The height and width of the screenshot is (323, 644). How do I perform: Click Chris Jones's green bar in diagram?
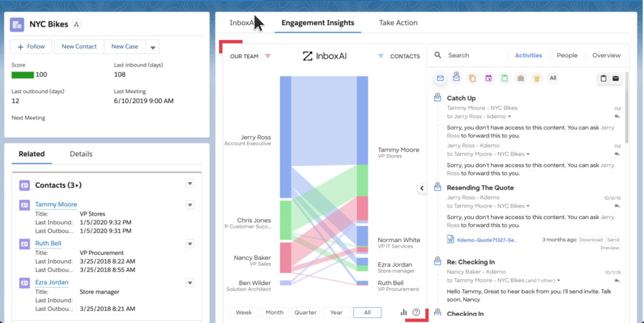coord(286,220)
